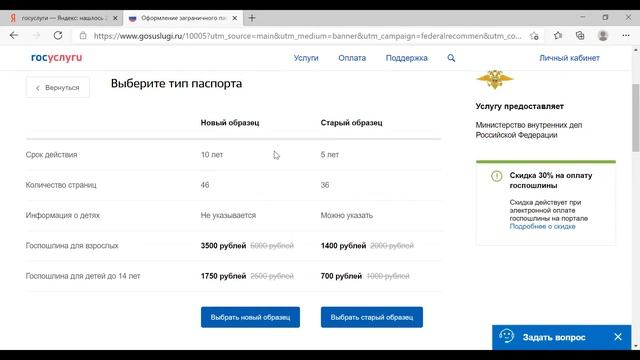This screenshot has width=640, height=360.
Task: Open the Поддержка menu
Action: coord(407,58)
